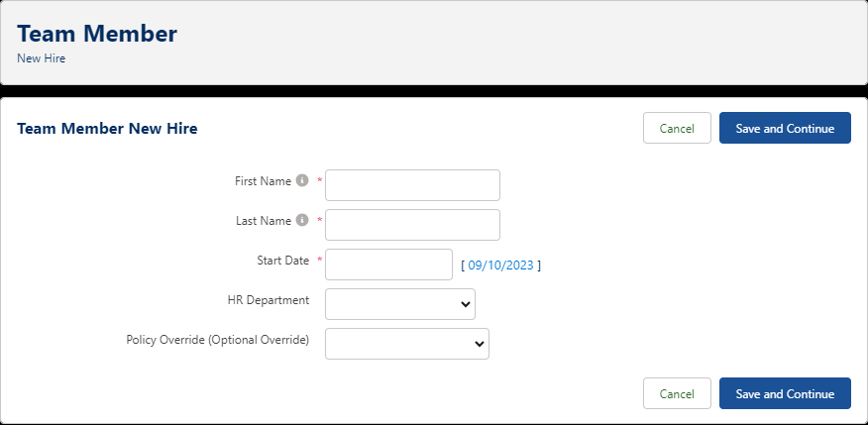Select the Start Date input field
The image size is (868, 425).
388,265
